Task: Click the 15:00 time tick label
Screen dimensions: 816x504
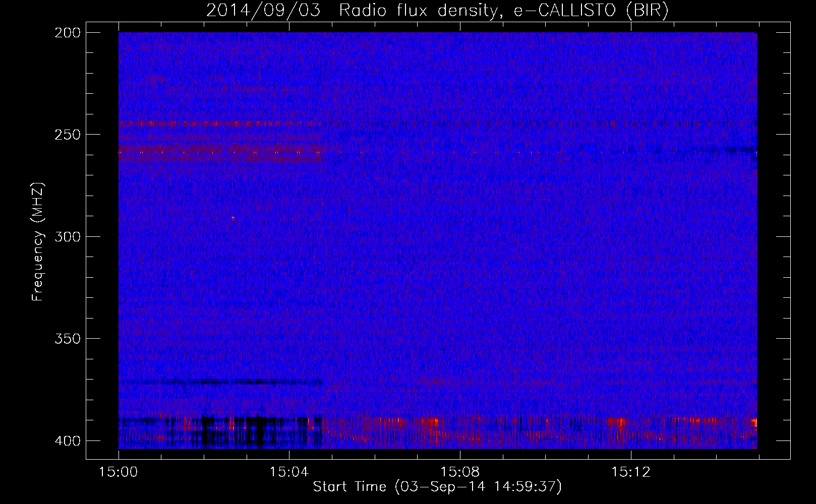Action: coord(119,472)
